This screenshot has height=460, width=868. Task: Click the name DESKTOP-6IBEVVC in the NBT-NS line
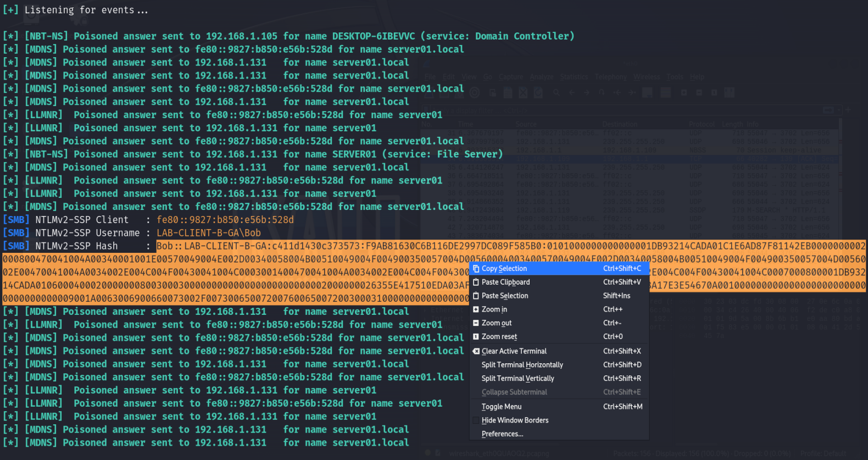click(374, 36)
